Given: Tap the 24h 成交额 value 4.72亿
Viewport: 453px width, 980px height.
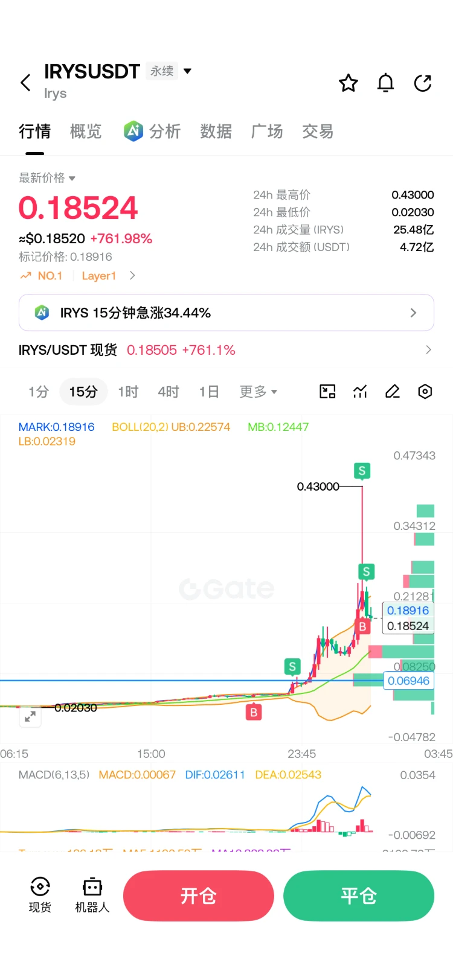Looking at the screenshot, I should [417, 247].
